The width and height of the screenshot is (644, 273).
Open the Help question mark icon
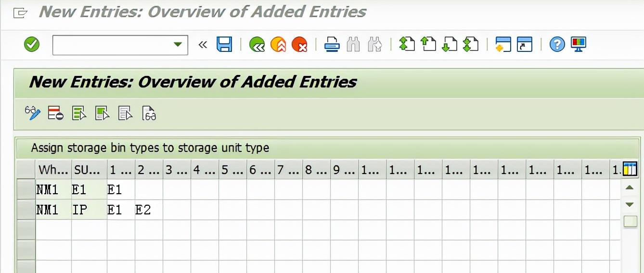557,45
